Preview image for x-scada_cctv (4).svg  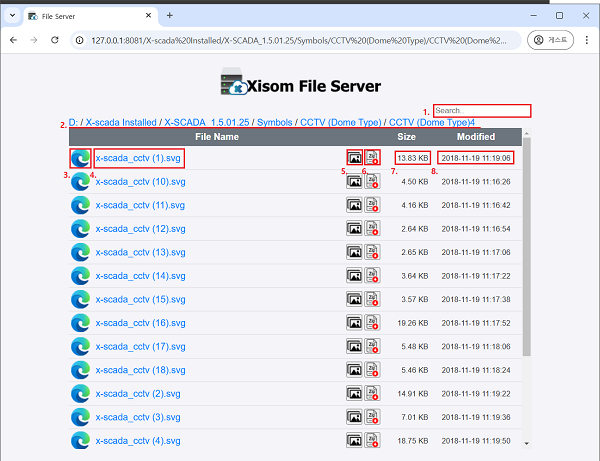coord(354,441)
